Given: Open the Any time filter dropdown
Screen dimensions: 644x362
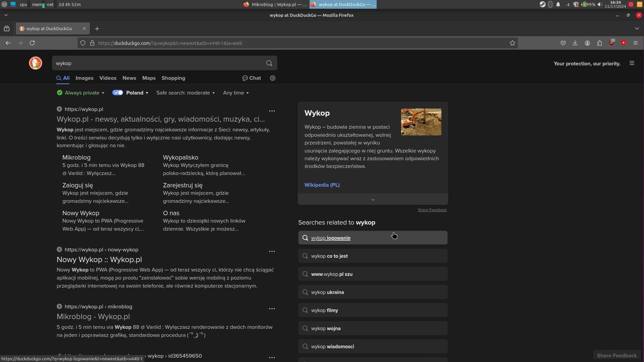Looking at the screenshot, I should [x=236, y=93].
